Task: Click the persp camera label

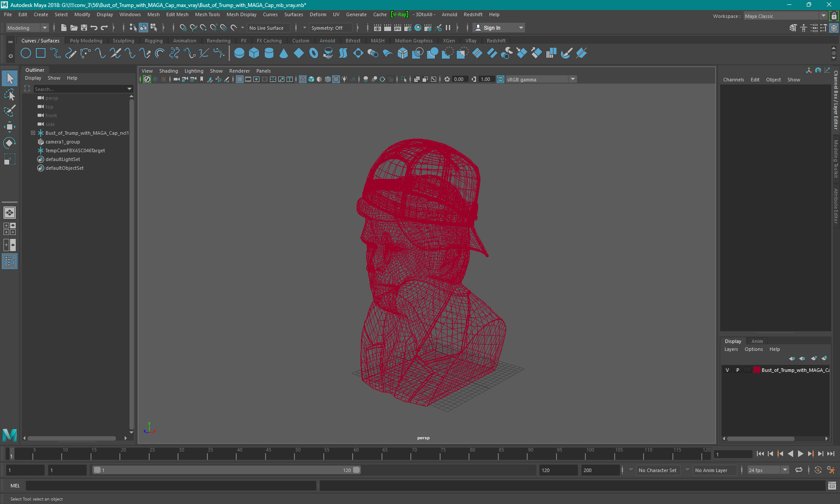Action: coord(423,437)
